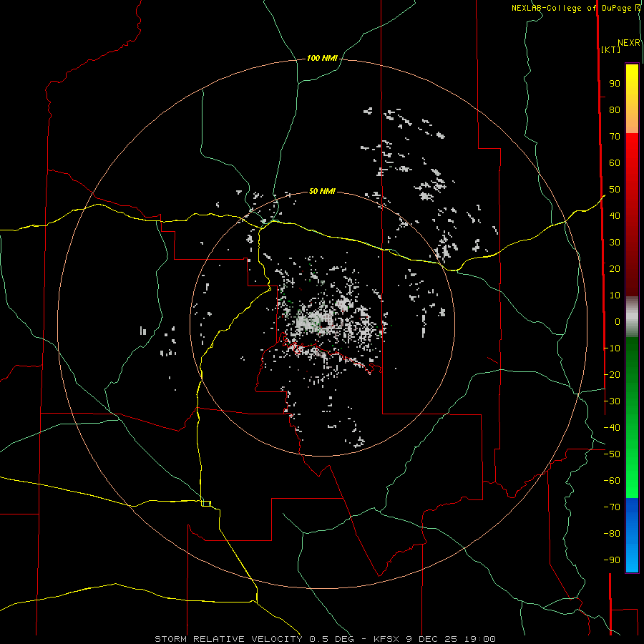
Task: Click the 20 label on velocity scale
Action: point(615,269)
